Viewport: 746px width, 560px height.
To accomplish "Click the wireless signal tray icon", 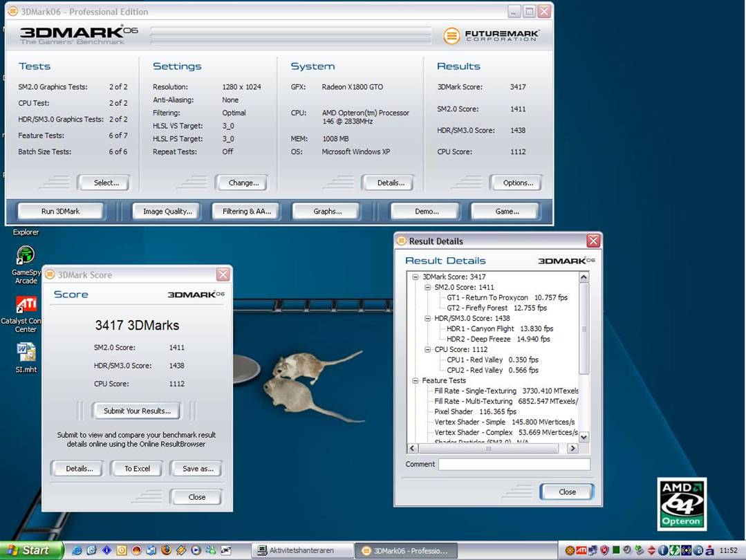I will pyautogui.click(x=686, y=550).
